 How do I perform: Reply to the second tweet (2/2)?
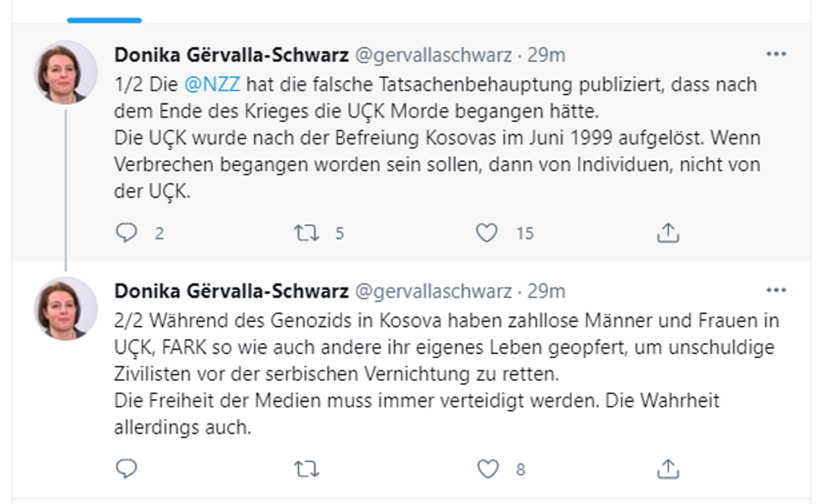click(127, 469)
